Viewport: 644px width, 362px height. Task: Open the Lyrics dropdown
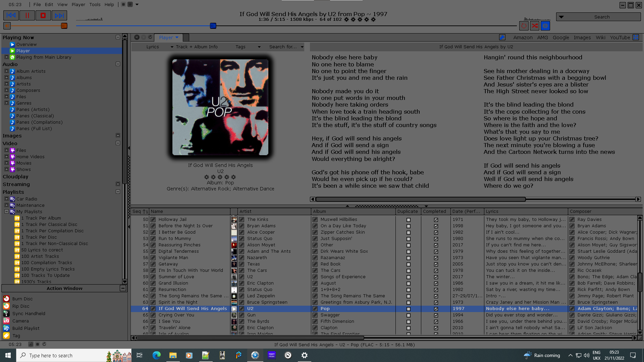(x=159, y=47)
